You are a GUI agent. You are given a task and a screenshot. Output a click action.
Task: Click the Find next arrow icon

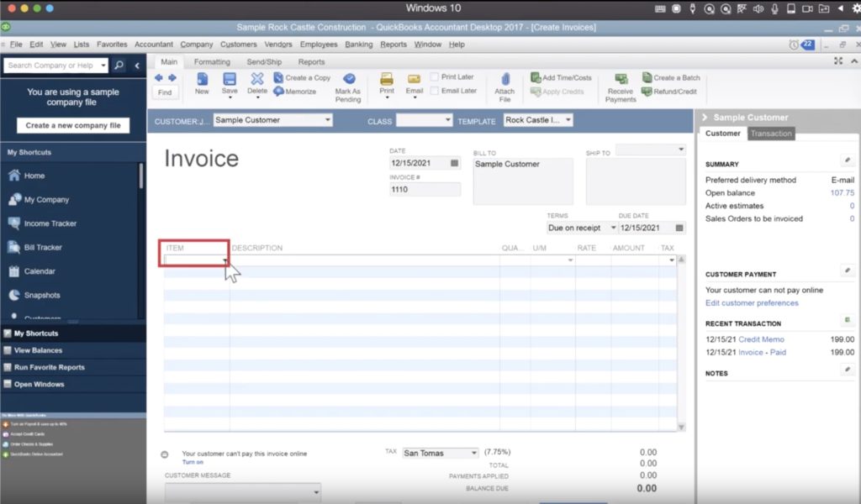click(172, 78)
